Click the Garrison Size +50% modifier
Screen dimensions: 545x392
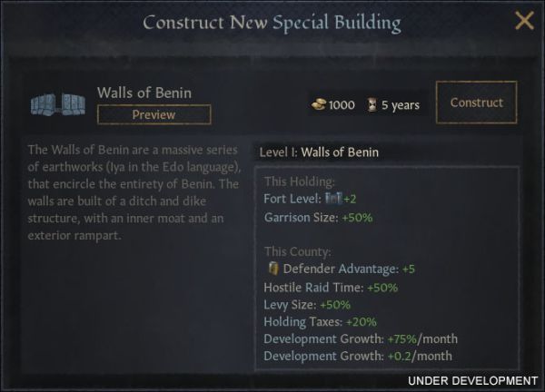click(x=318, y=218)
